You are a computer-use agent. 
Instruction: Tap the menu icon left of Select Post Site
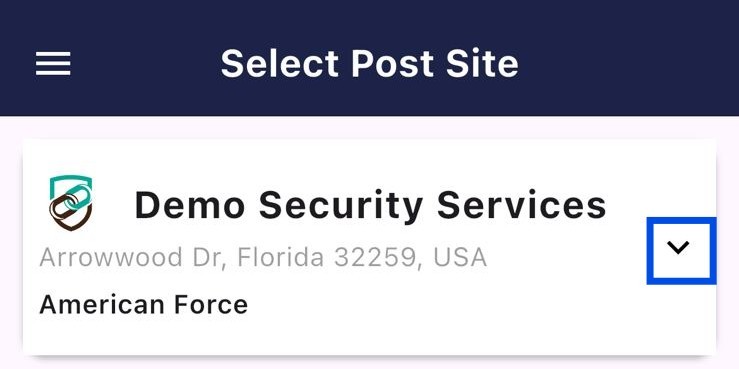[x=53, y=64]
